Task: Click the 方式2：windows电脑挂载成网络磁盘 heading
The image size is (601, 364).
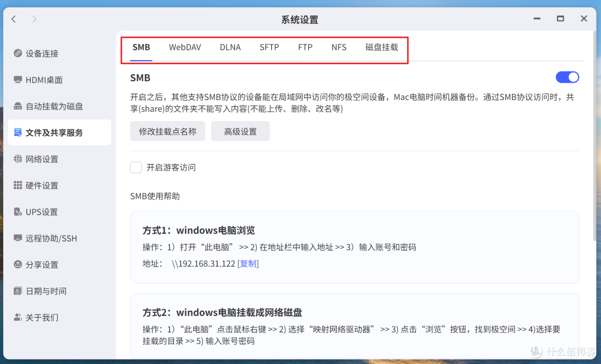Action: point(222,313)
